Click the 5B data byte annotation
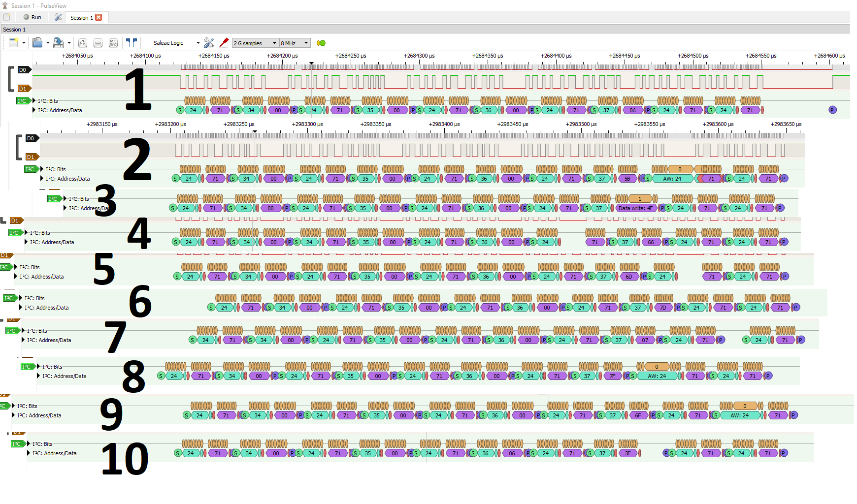Image resolution: width=857 pixels, height=504 pixels. click(627, 179)
